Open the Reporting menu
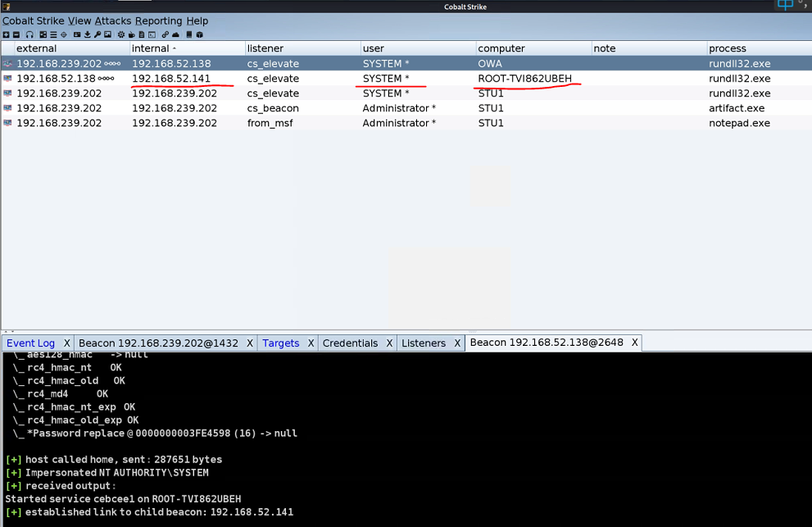The width and height of the screenshot is (812, 527). tap(158, 20)
